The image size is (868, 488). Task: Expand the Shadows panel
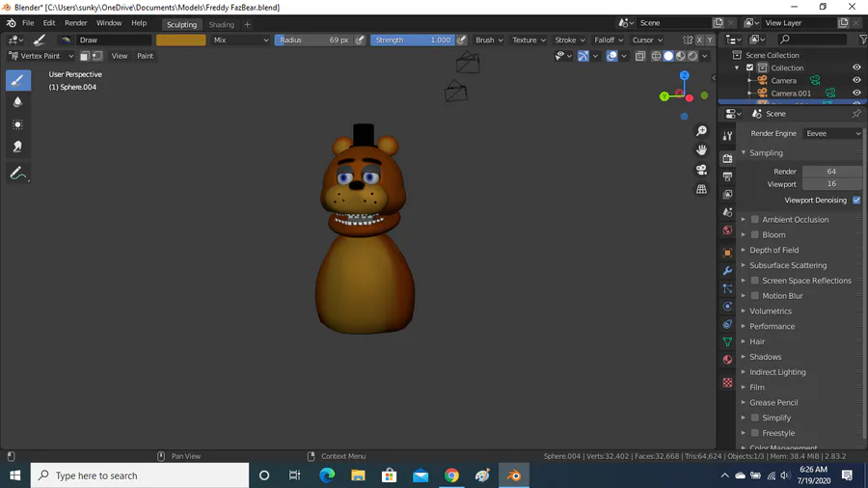tap(765, 357)
